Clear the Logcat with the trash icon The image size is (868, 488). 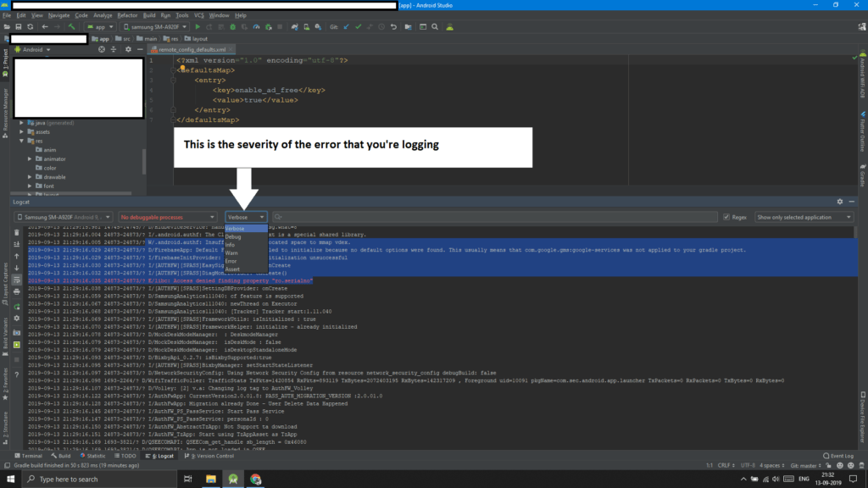15,233
